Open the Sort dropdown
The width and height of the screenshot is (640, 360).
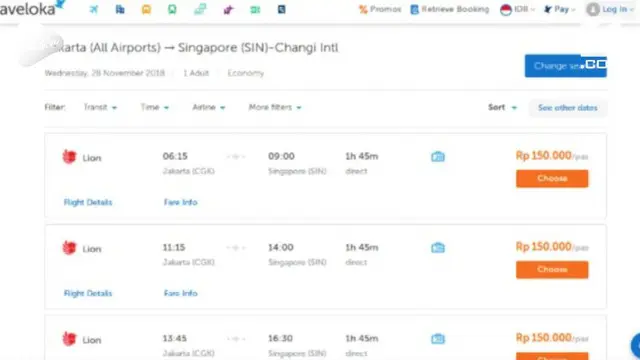(x=502, y=107)
